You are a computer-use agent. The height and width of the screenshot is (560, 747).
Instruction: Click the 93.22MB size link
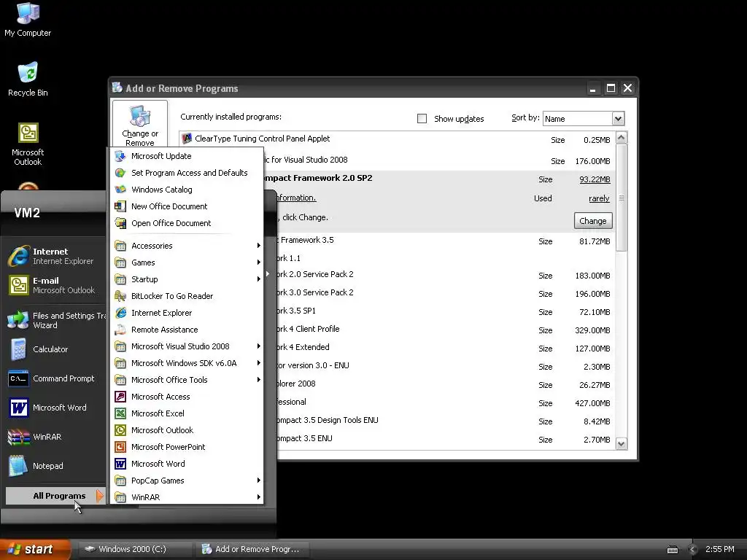click(595, 179)
